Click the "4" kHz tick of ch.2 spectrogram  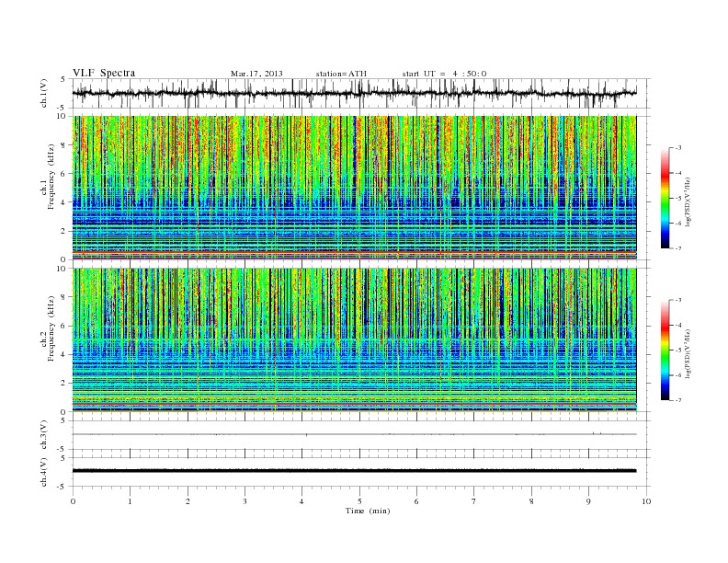[63, 355]
